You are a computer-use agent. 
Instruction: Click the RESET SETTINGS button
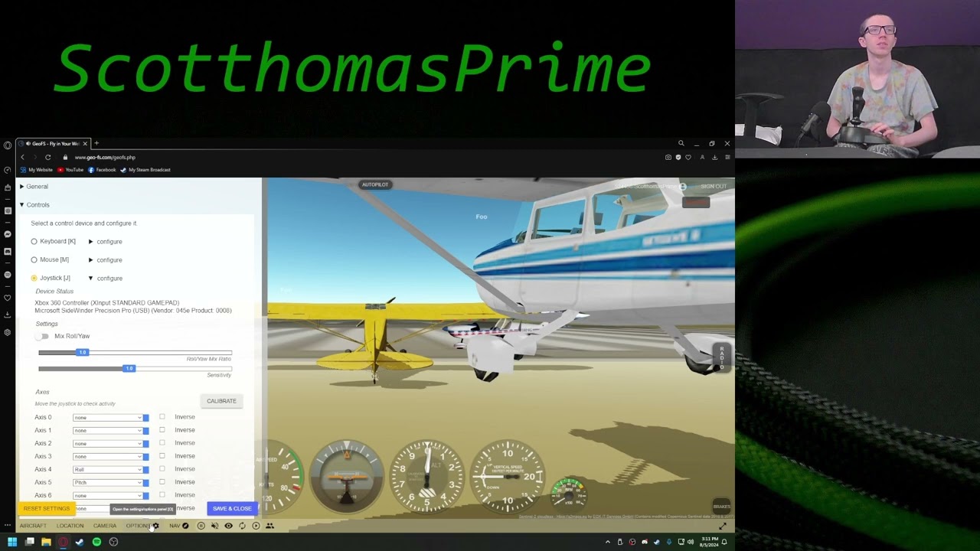tap(46, 509)
